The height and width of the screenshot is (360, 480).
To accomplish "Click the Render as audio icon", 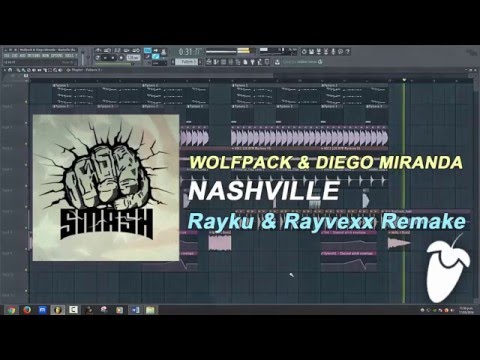I will tap(319, 52).
